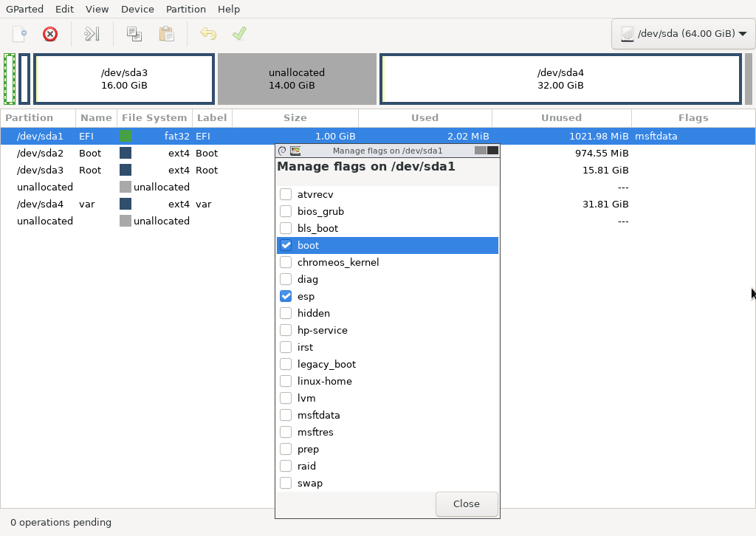Click the File System column header
Screen dimensions: 756x536
click(x=154, y=117)
